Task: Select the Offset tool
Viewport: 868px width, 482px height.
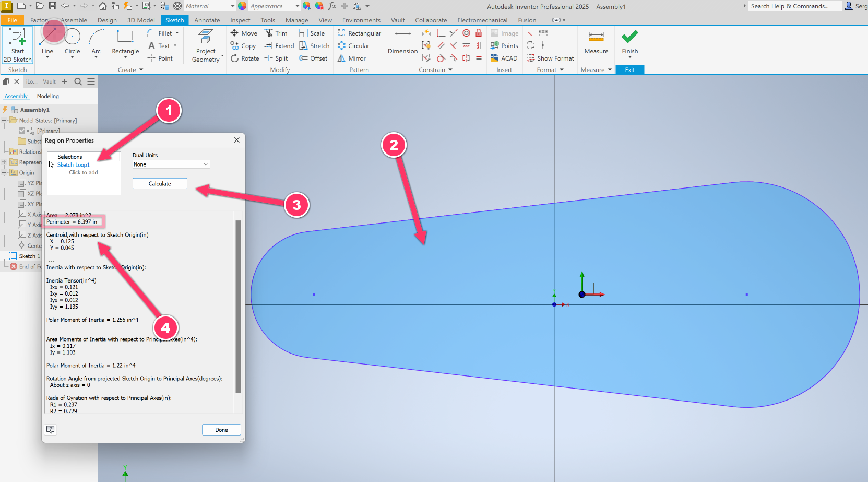Action: pos(313,58)
